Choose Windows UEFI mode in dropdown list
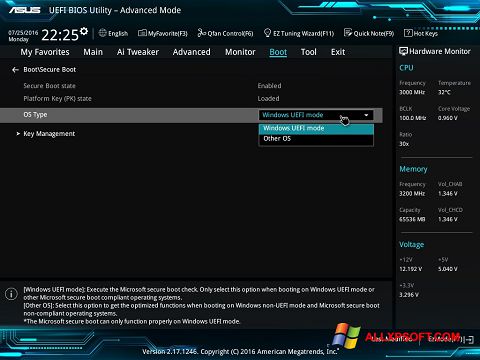Image resolution: width=480 pixels, height=360 pixels. [316, 128]
